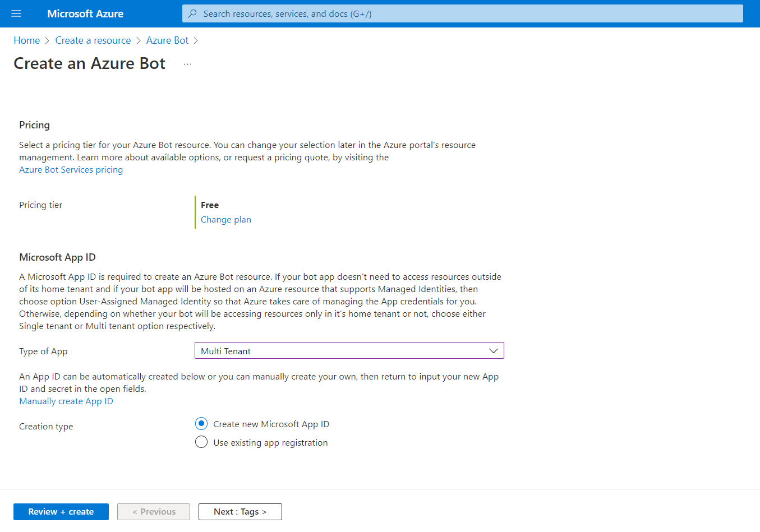Open Azure Bot Services pricing link
The image size is (760, 532).
tap(71, 169)
